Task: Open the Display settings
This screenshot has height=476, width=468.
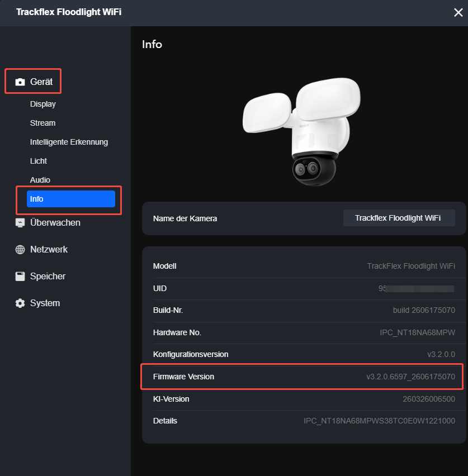Action: [x=43, y=104]
